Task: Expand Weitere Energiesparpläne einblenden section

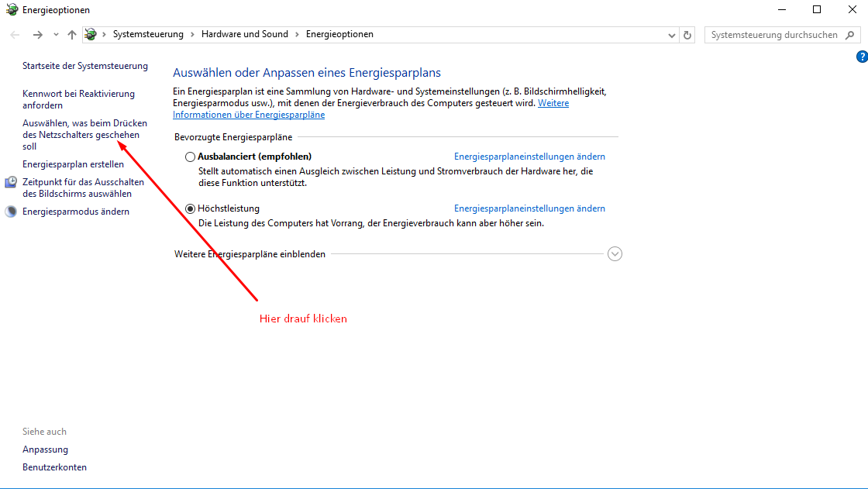Action: (615, 254)
